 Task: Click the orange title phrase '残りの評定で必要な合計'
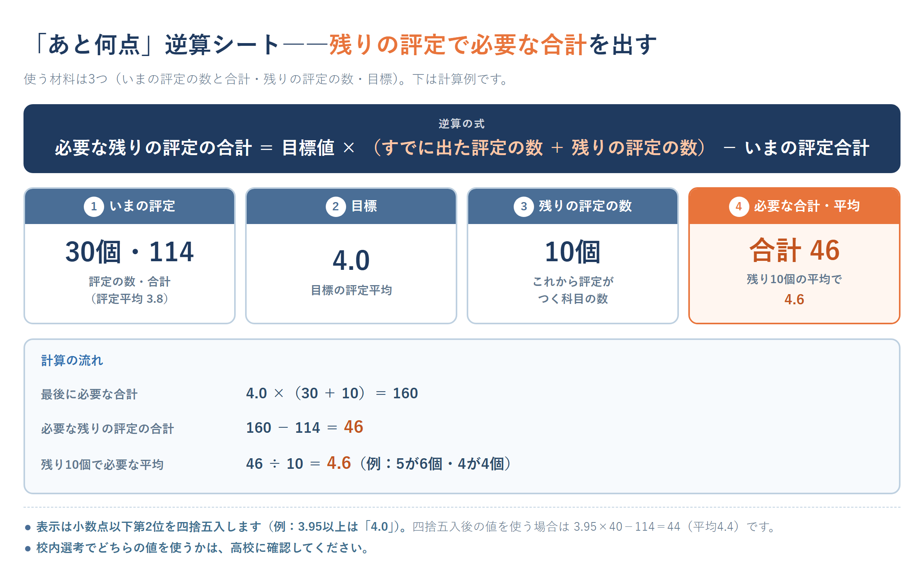[x=458, y=44]
